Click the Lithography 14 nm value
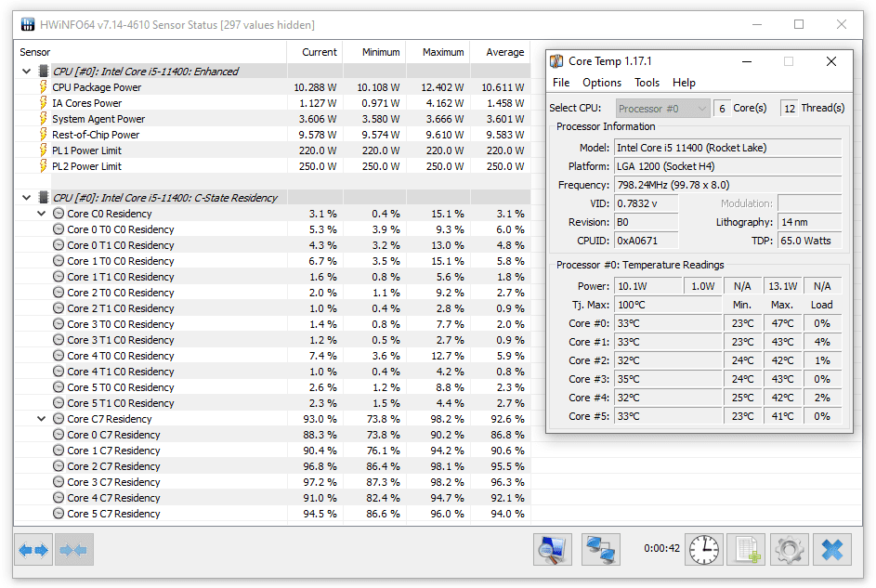Viewport: 876px width, 588px height. click(x=809, y=222)
